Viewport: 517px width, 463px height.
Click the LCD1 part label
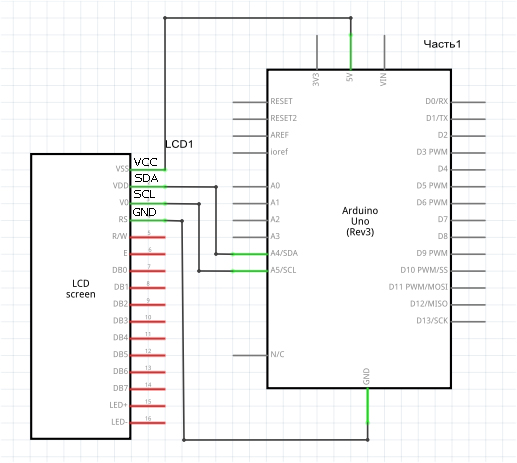(x=179, y=144)
